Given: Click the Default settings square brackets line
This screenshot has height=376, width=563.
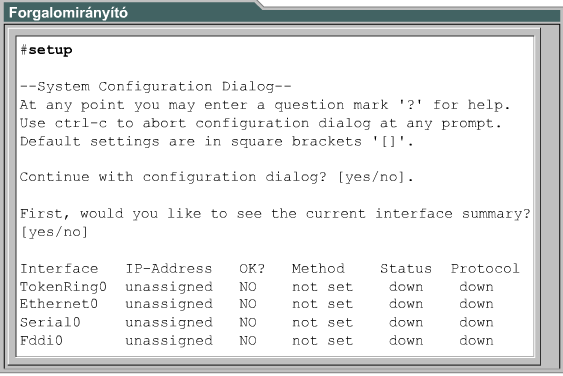Looking at the screenshot, I should pyautogui.click(x=217, y=142).
